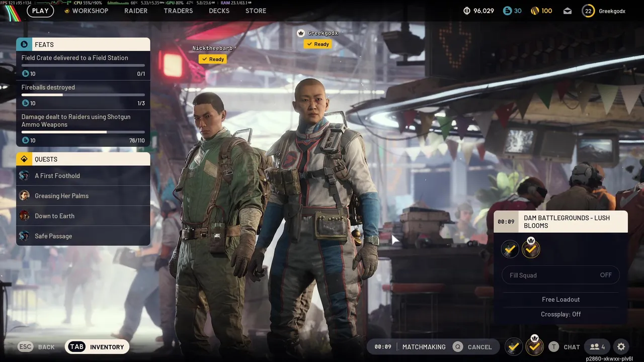Open the PLAY menu tab

[40, 11]
